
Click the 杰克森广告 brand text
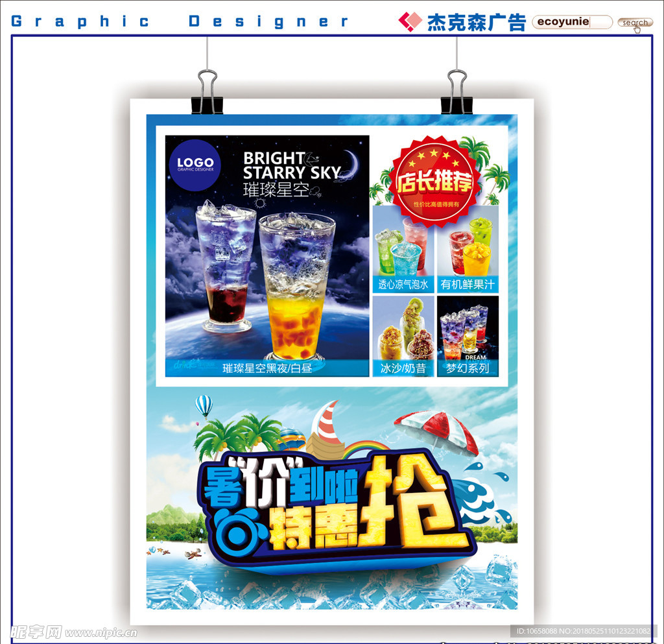click(476, 22)
